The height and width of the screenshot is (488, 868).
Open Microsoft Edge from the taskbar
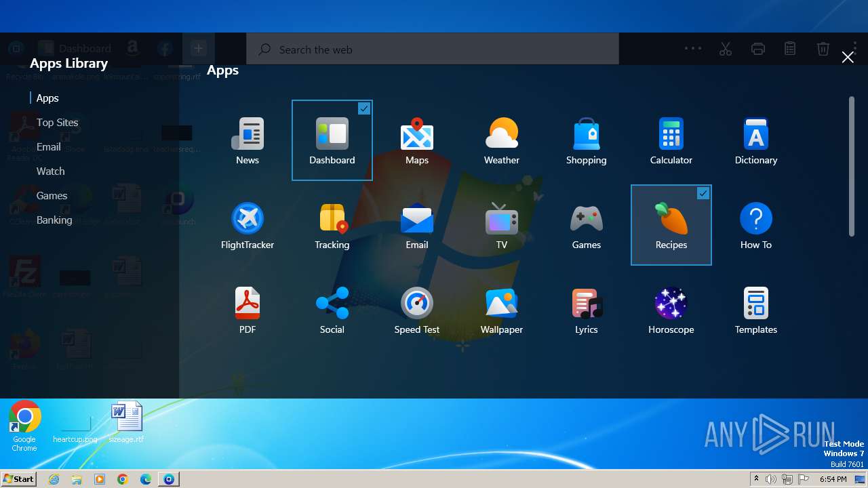point(146,479)
